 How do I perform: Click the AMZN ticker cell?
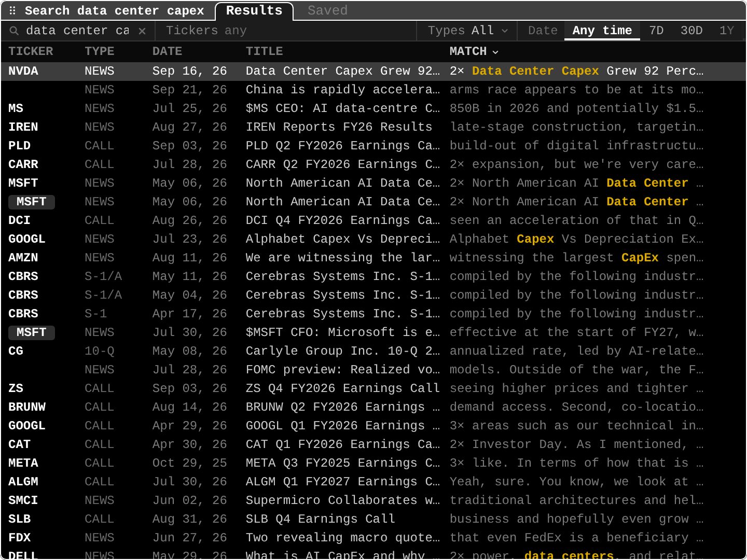tap(23, 258)
